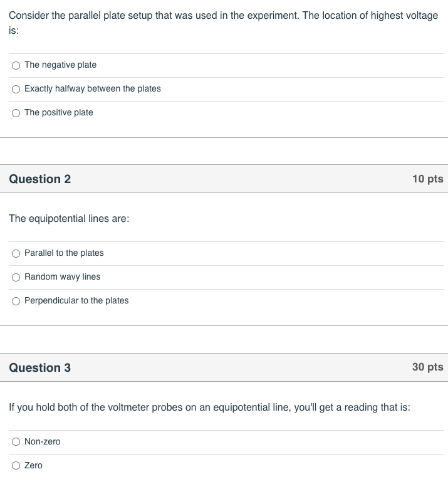Click the 'Random wavy lines' label text
448x484 pixels.
click(62, 276)
